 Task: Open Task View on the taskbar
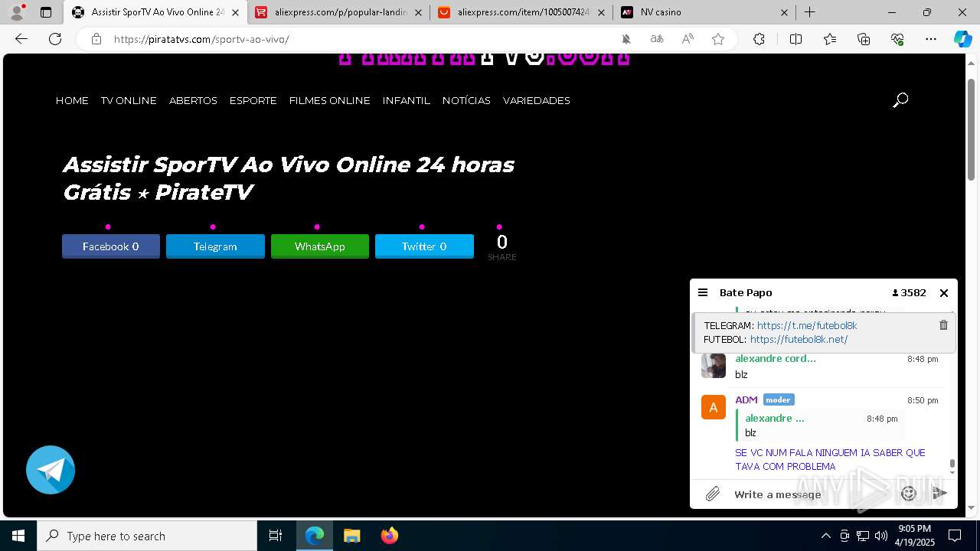pyautogui.click(x=276, y=536)
